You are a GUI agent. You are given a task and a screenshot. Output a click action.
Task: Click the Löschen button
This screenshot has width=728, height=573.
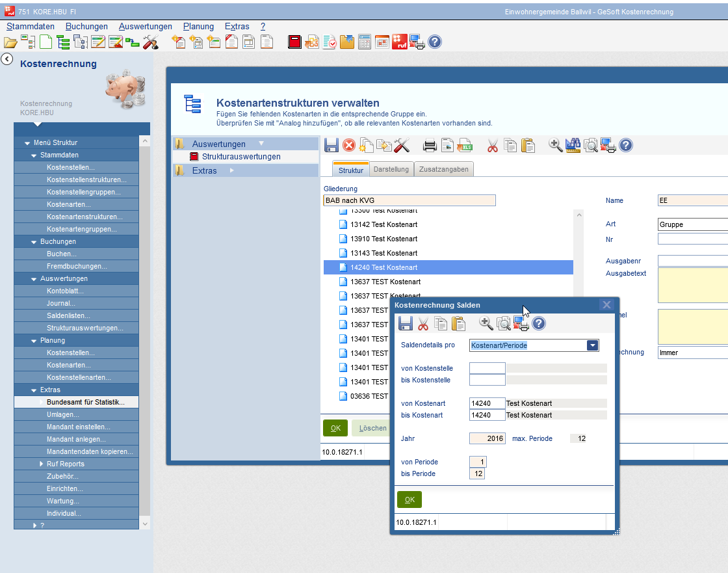click(372, 428)
